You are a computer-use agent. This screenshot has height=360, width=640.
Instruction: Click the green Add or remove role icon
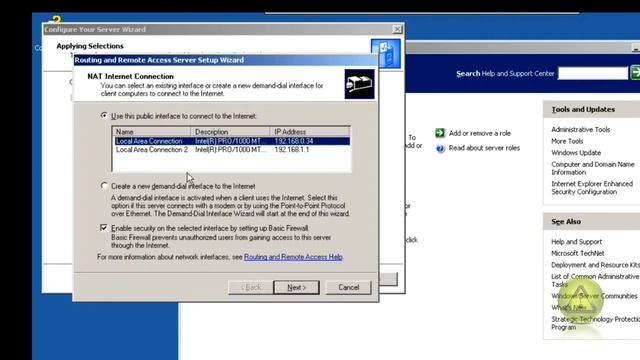point(440,133)
